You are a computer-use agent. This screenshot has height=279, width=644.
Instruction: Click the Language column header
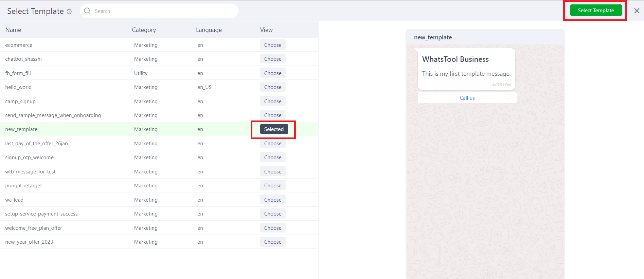(209, 30)
